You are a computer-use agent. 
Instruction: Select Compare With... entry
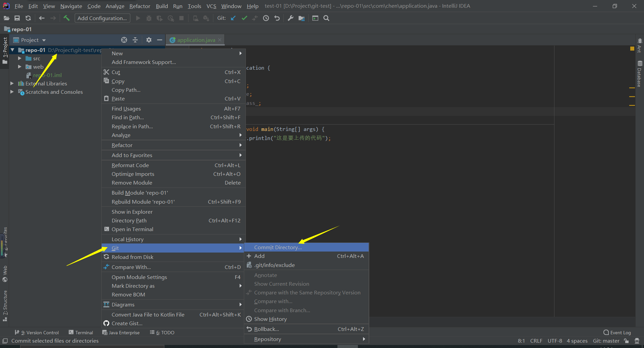pos(173,267)
